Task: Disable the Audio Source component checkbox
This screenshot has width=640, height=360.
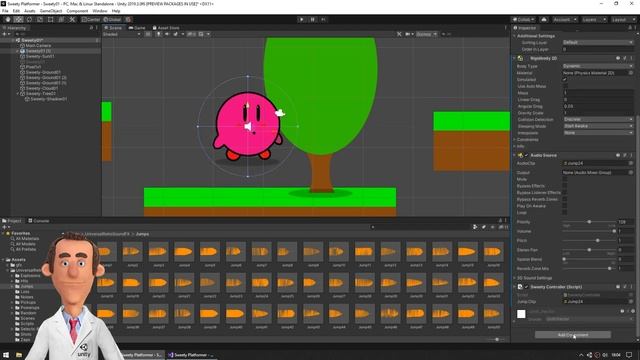Action: 527,156
